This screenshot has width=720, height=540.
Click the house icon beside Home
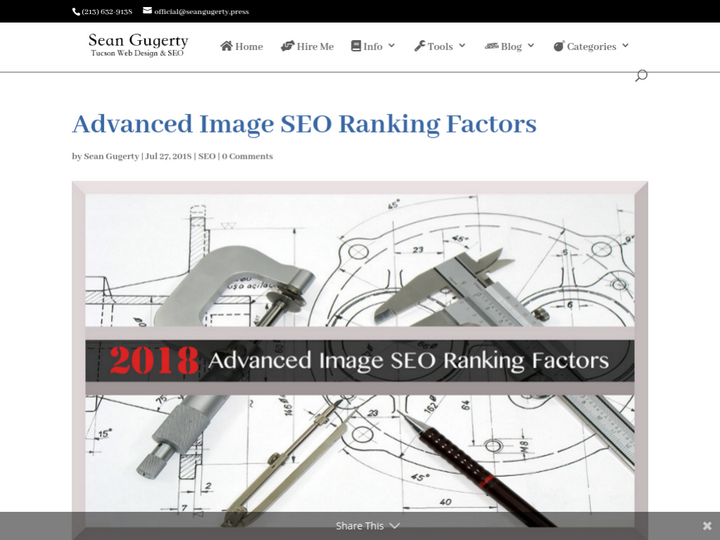click(226, 46)
